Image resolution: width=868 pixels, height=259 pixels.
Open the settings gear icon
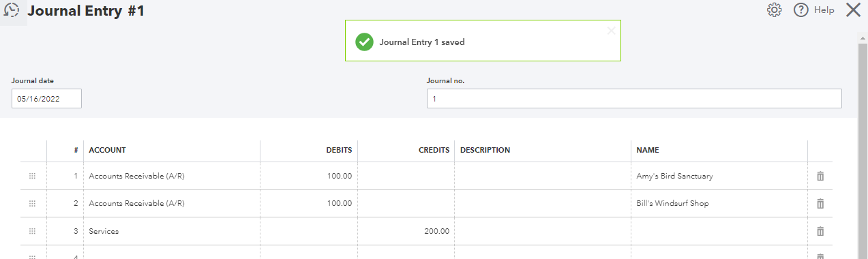pos(774,10)
